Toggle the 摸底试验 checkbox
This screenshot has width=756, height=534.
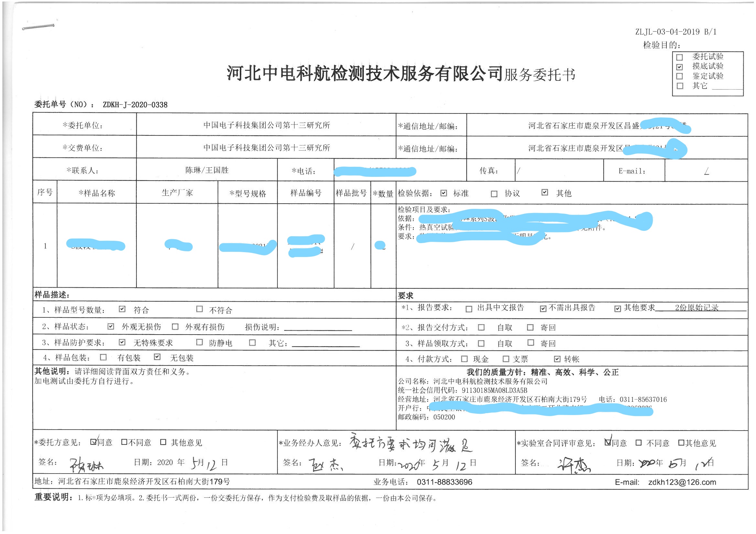(679, 67)
